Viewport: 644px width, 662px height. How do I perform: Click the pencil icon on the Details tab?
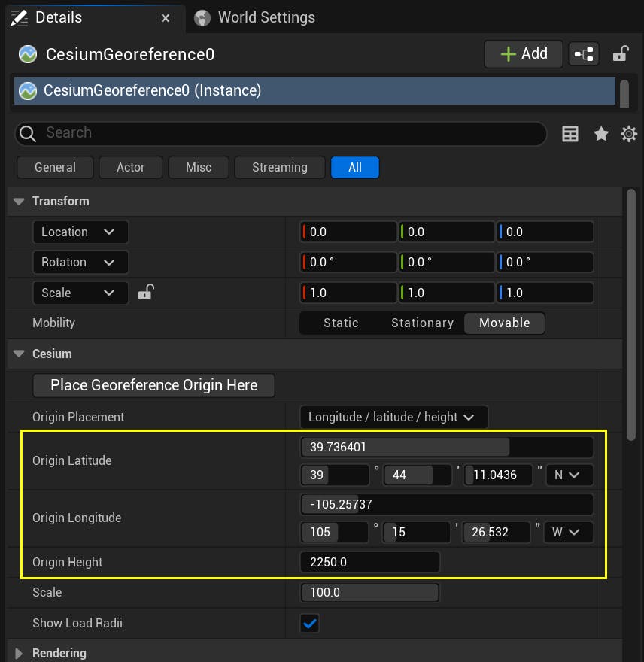point(21,17)
